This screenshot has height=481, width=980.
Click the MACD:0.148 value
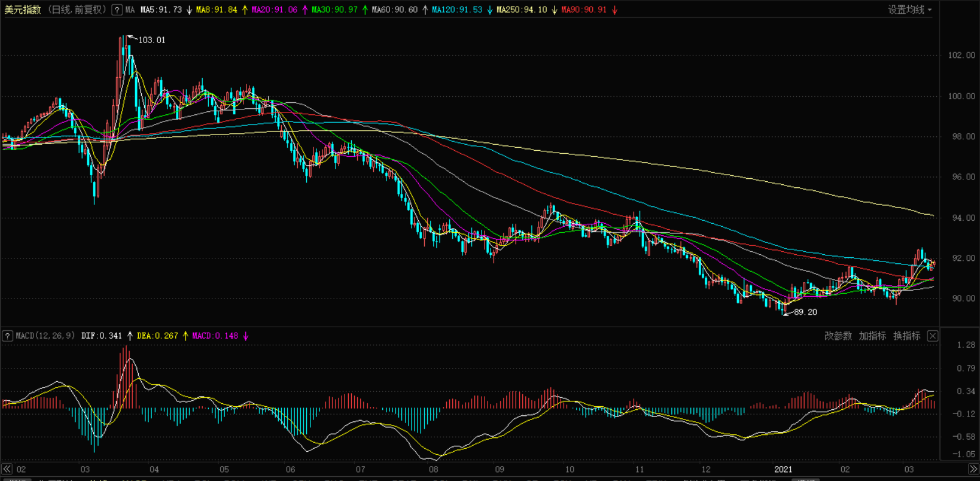[215, 336]
